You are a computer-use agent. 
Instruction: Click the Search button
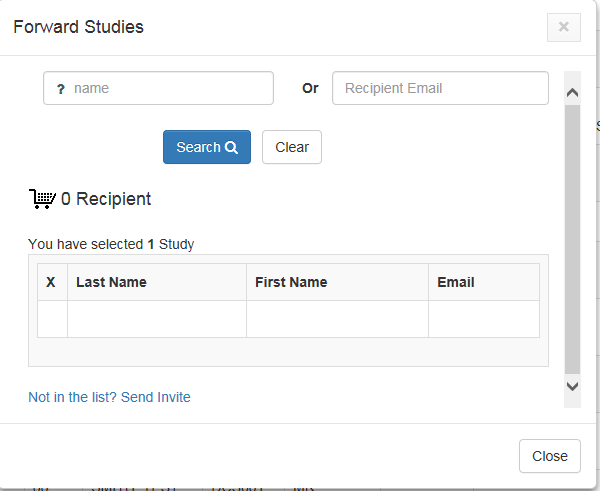coord(207,147)
